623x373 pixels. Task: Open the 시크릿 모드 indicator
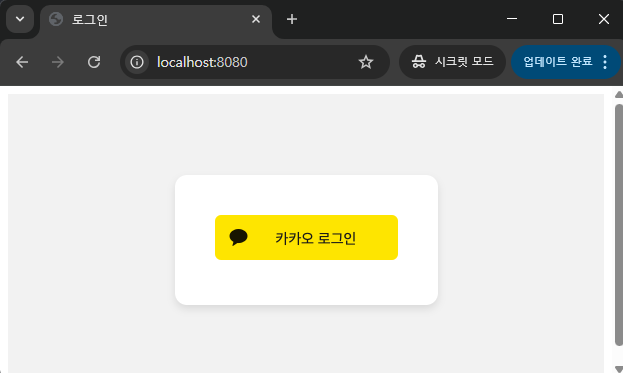pos(452,62)
